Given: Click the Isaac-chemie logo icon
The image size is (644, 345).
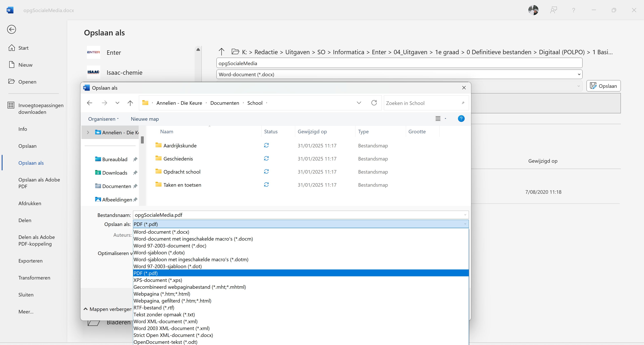Looking at the screenshot, I should click(93, 72).
